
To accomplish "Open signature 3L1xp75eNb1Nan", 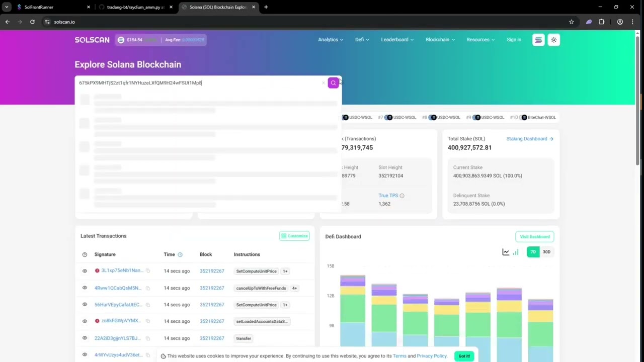I will pos(122,270).
